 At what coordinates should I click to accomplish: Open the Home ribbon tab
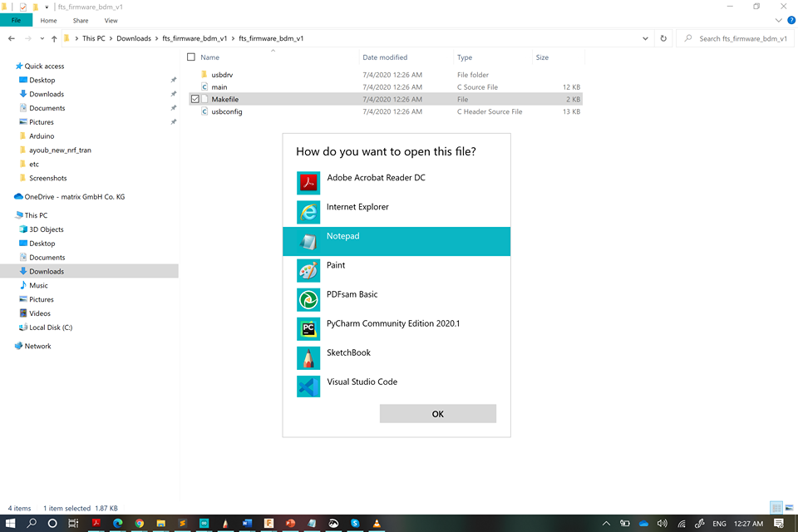pos(48,20)
